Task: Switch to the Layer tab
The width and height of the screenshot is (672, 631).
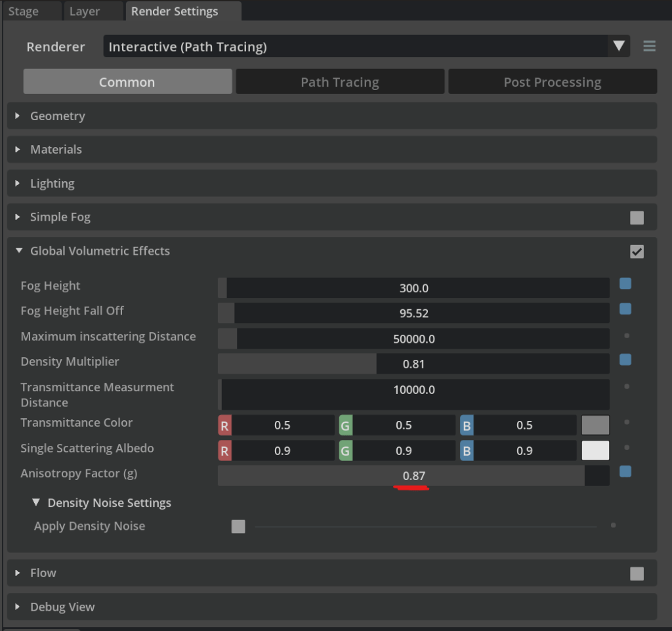Action: [x=85, y=12]
